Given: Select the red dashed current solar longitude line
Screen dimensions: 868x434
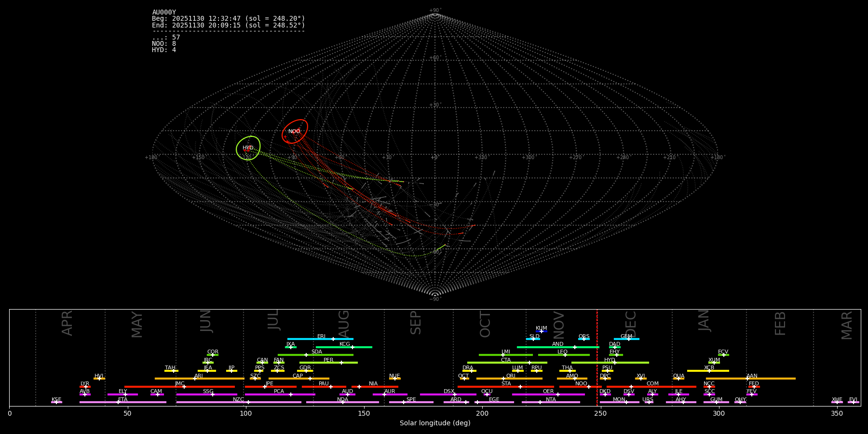Looking at the screenshot, I should [x=597, y=357].
